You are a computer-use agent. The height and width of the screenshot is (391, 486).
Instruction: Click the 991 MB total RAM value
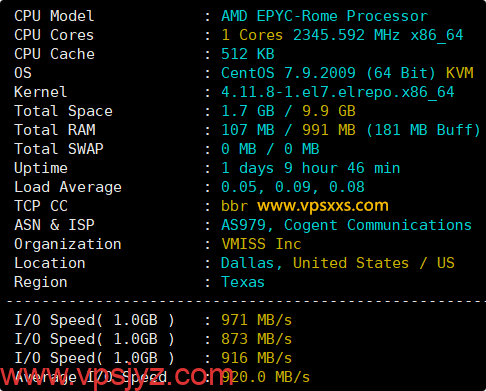tap(329, 130)
